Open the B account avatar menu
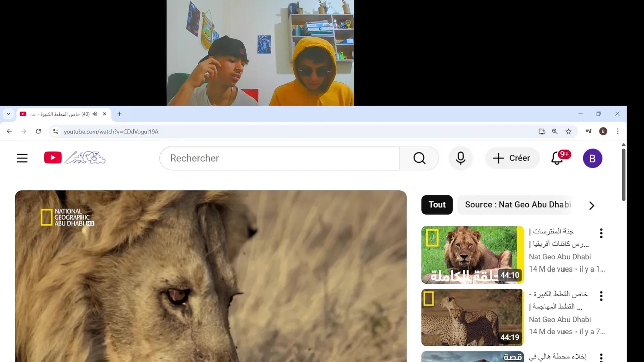Screen dimensions: 644x362 pos(592,158)
